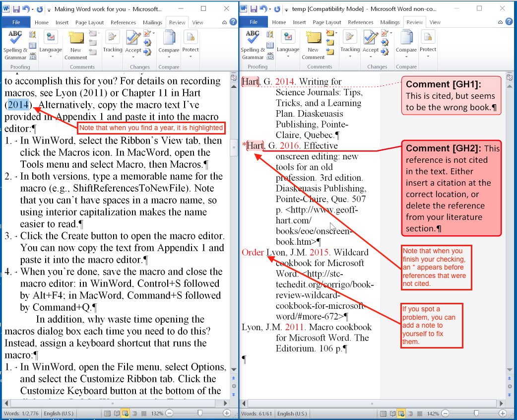Click the Delete Comment icon
The height and width of the screenshot is (420, 517).
point(92,32)
